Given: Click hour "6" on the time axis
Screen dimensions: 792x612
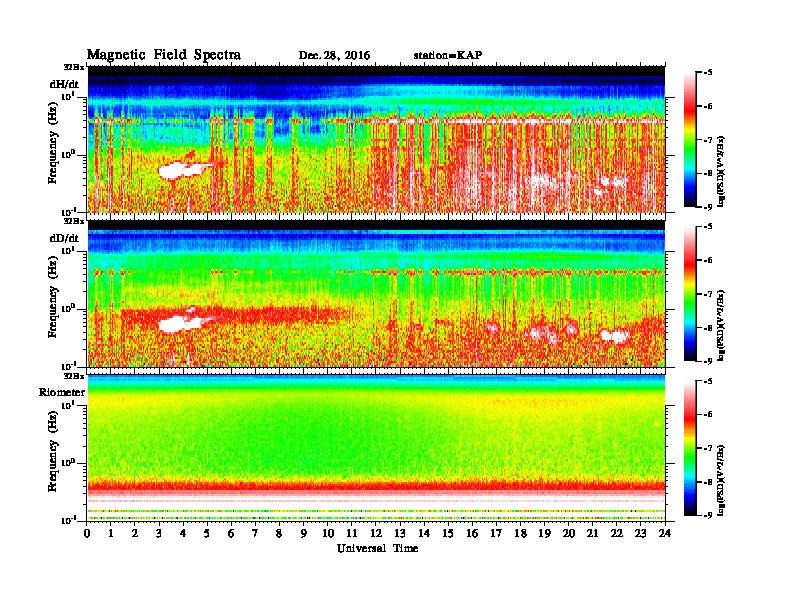Looking at the screenshot, I should click(x=231, y=534).
